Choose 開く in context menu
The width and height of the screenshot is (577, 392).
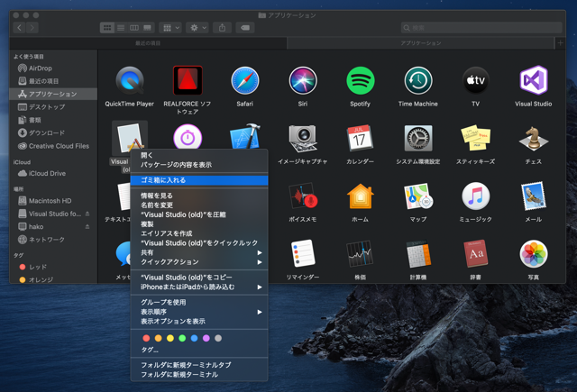199,155
